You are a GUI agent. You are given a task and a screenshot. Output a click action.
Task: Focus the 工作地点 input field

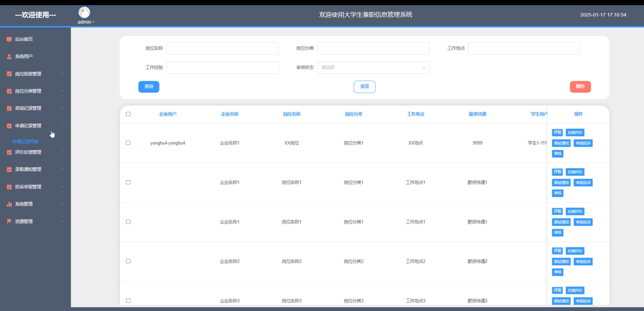coord(524,48)
